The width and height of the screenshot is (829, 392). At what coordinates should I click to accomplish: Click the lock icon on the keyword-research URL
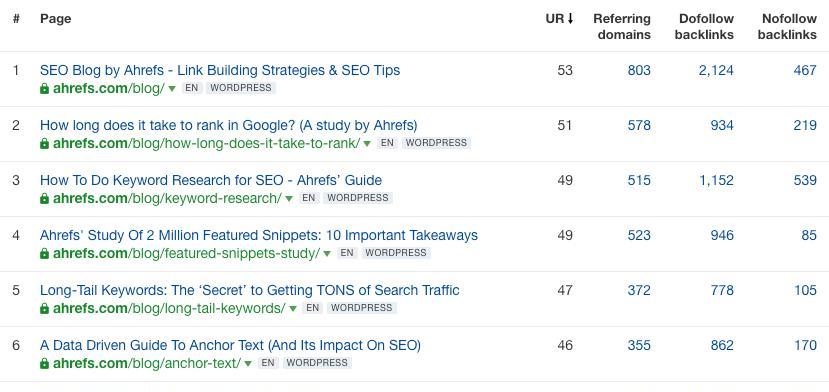(44, 198)
